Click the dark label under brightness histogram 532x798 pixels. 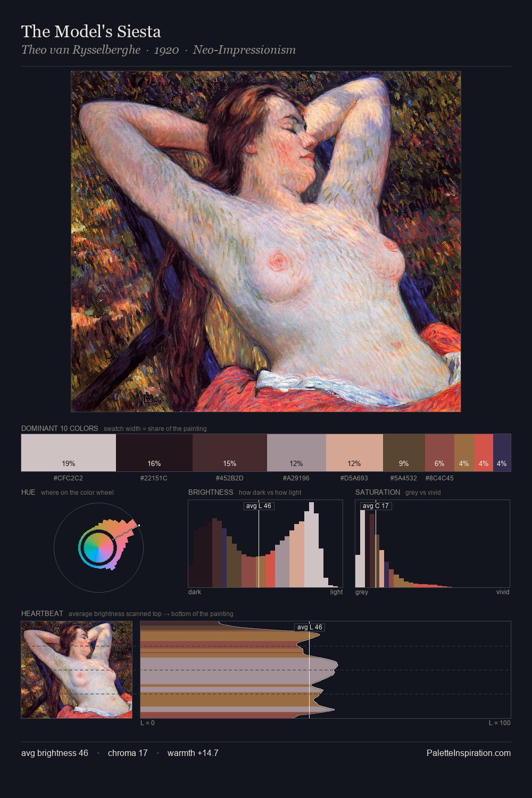[x=195, y=592]
